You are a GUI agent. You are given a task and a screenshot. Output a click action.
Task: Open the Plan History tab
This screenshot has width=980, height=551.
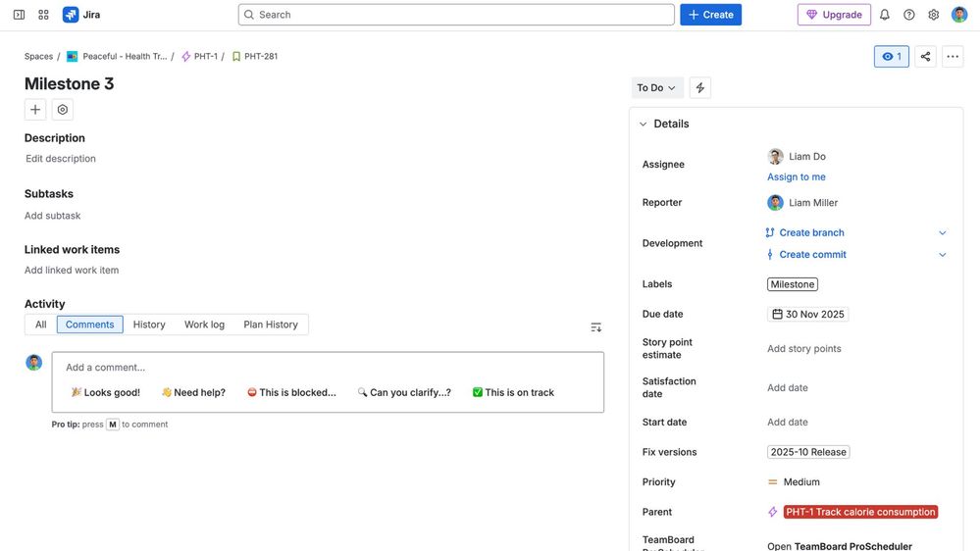point(271,325)
